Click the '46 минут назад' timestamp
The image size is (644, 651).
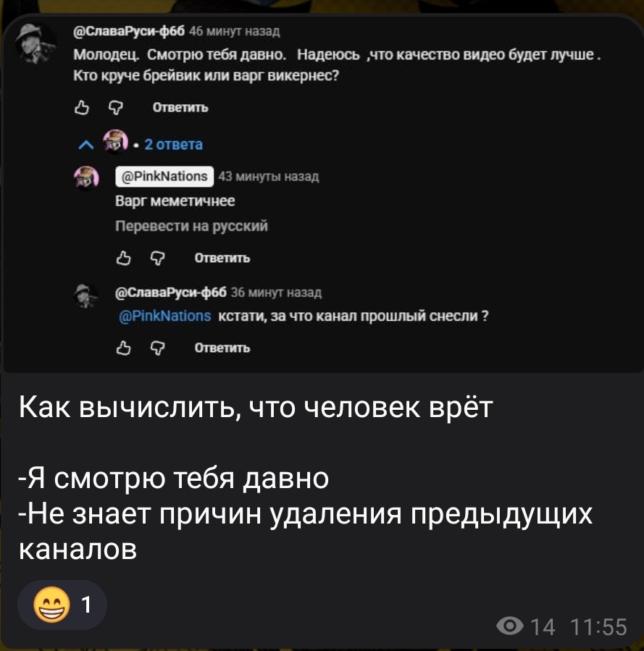(x=235, y=31)
